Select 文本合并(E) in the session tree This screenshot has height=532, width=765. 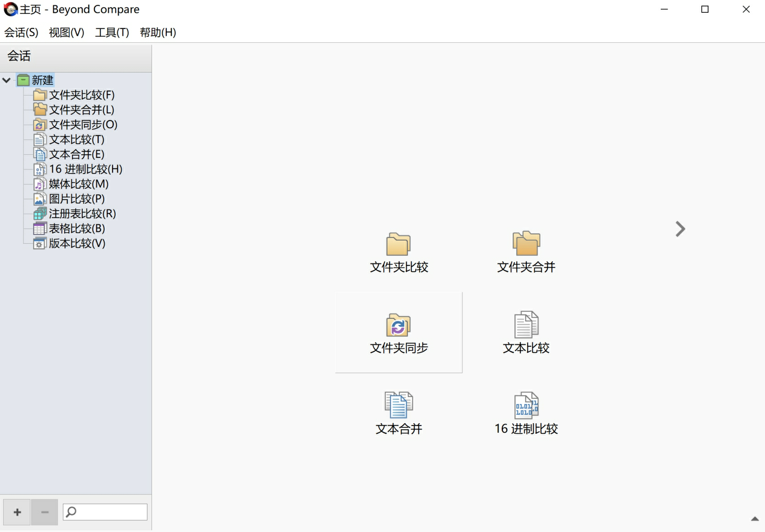[77, 154]
